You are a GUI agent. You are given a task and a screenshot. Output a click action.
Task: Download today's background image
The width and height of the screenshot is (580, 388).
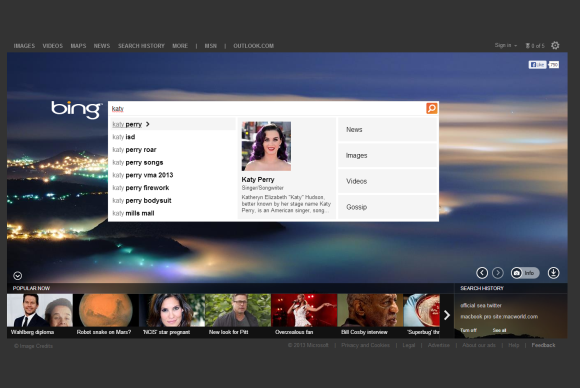click(553, 273)
